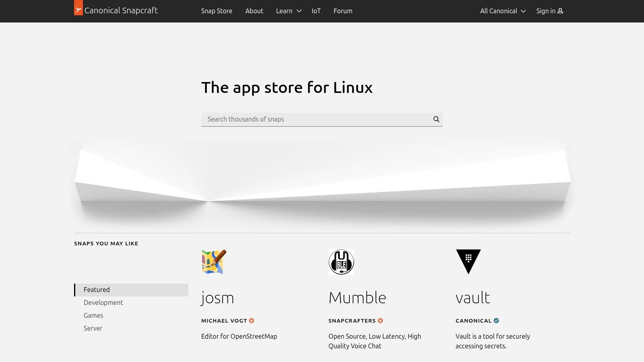Click the 'The app store for Linux' heading
Image resolution: width=644 pixels, height=362 pixels.
[x=287, y=87]
